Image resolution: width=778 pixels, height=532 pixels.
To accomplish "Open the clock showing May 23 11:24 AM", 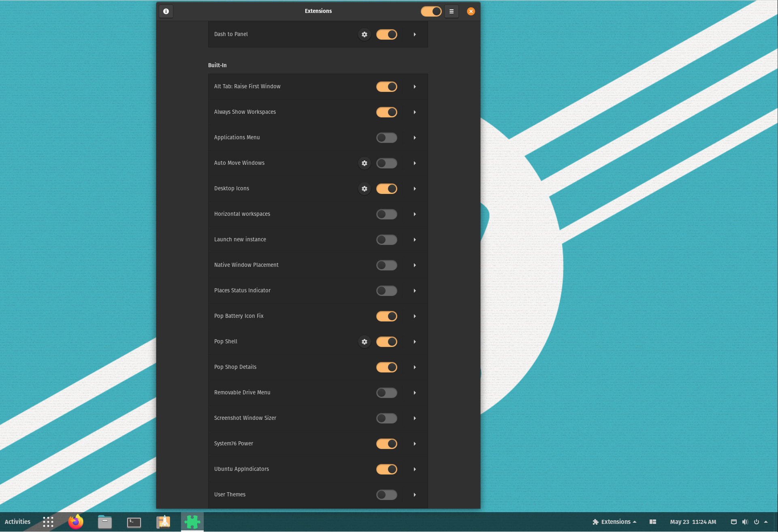I will (x=693, y=522).
